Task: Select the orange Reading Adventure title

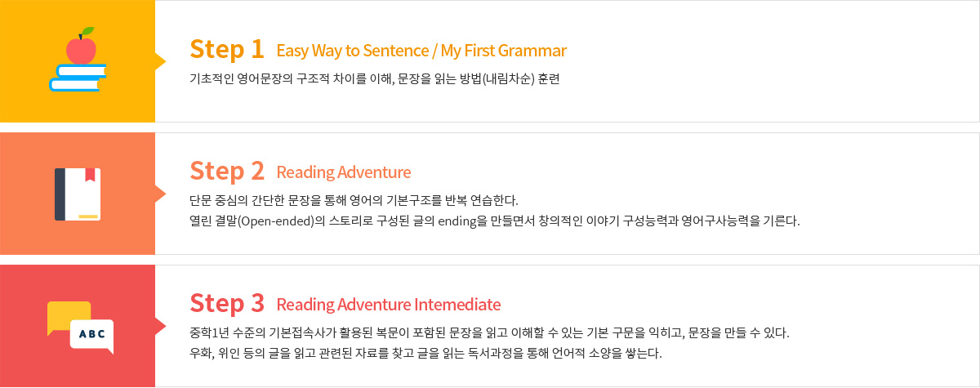Action: [344, 172]
